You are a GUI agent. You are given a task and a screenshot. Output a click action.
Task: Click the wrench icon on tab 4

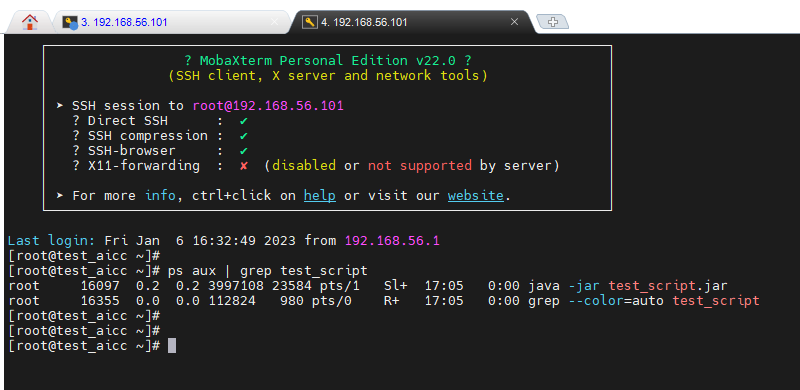click(x=310, y=22)
